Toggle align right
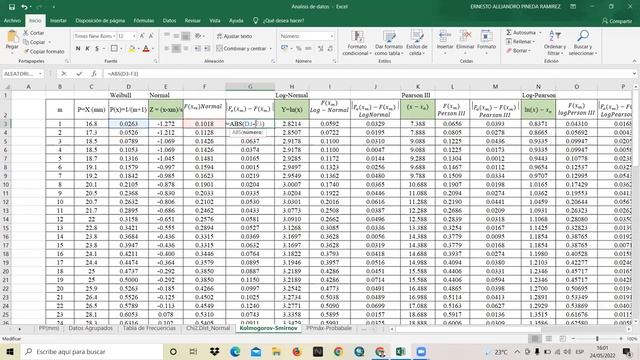The width and height of the screenshot is (640, 360). [x=186, y=48]
